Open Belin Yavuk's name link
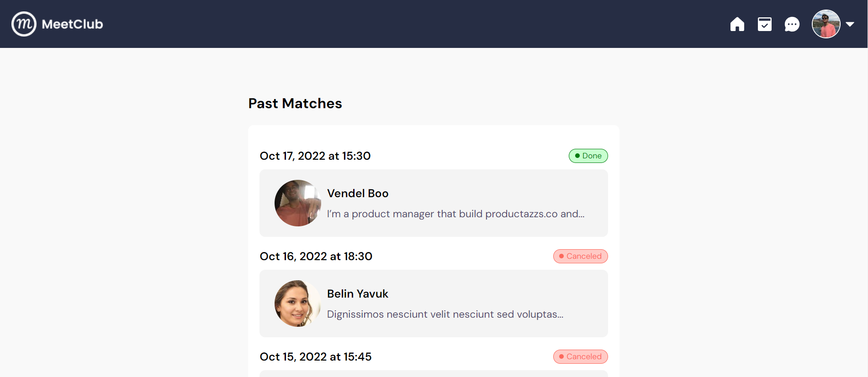The height and width of the screenshot is (377, 868). point(358,294)
